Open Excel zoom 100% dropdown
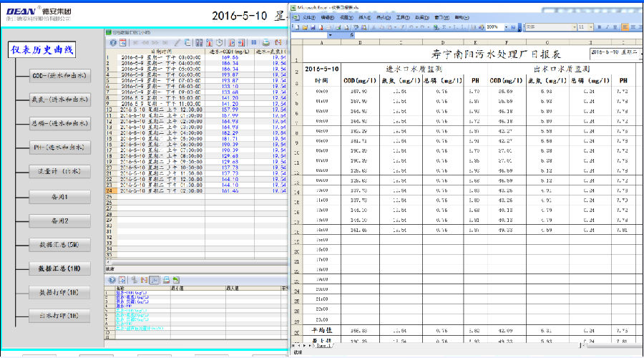Image resolution: width=644 pixels, height=358 pixels. point(506,27)
